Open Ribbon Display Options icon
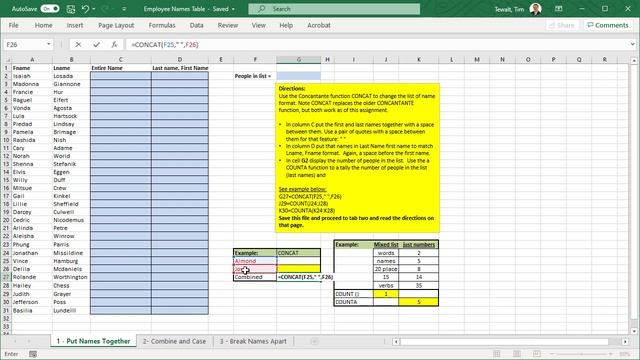The width and height of the screenshot is (640, 360). tap(558, 9)
